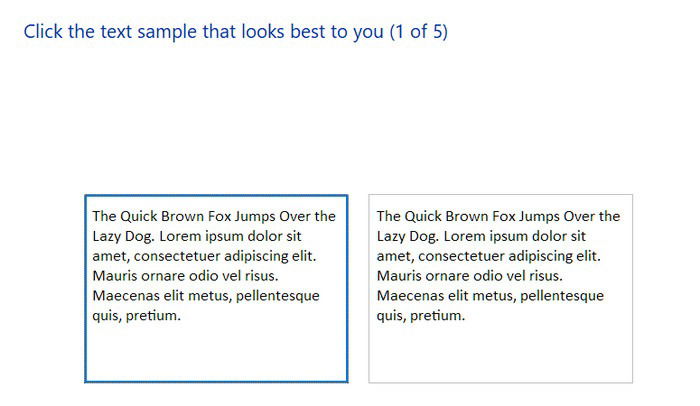700x406 pixels.
Task: Choose 'quis, pretium.' line in blue-bordered sample
Action: click(137, 316)
